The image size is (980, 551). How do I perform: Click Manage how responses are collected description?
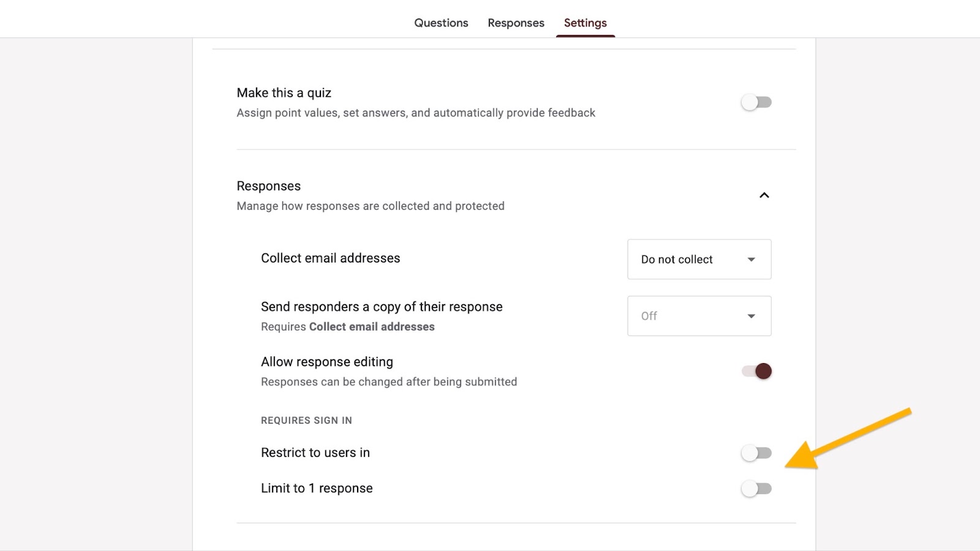point(370,206)
